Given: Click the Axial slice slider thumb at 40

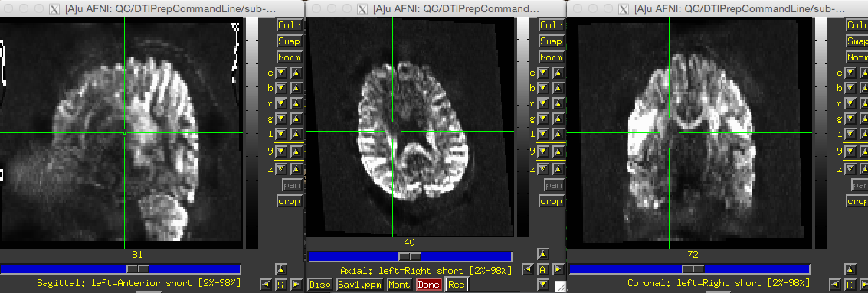Looking at the screenshot, I should pyautogui.click(x=409, y=256).
